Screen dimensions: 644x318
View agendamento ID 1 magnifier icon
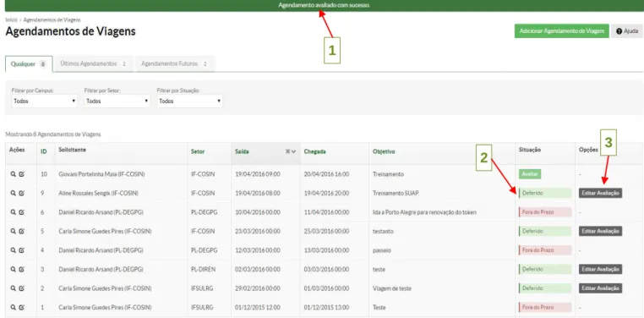(14, 307)
